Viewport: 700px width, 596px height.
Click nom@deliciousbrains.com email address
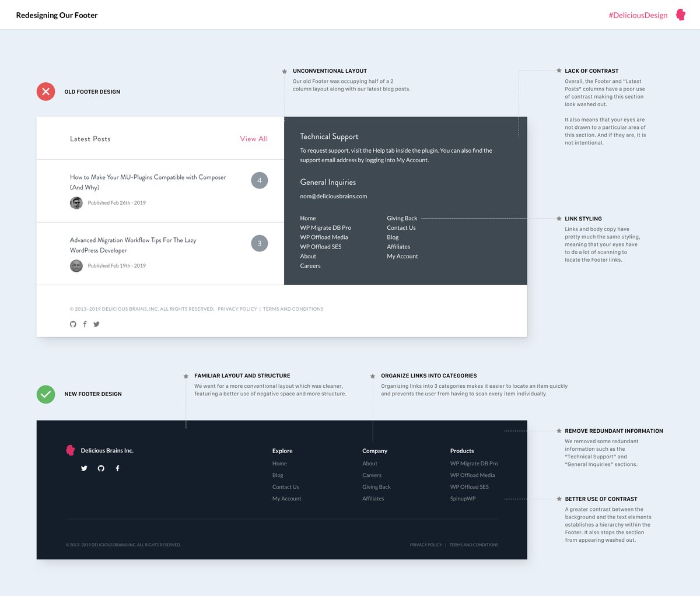[334, 197]
